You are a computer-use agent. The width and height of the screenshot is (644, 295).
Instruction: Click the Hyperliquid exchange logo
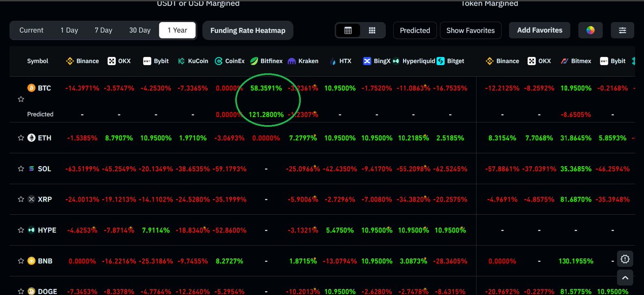[397, 61]
